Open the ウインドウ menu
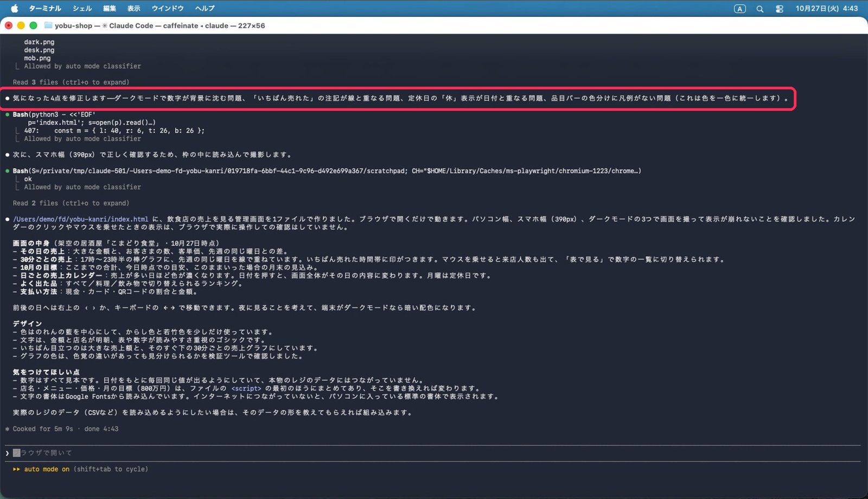This screenshot has width=868, height=499. click(x=168, y=9)
